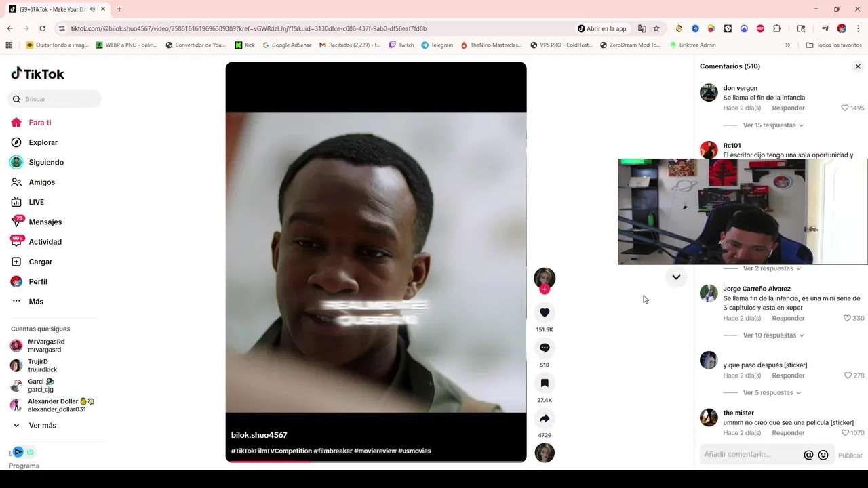Expand Ver 10 respuestas
Viewport: 868px width, 488px height.
coord(773,335)
